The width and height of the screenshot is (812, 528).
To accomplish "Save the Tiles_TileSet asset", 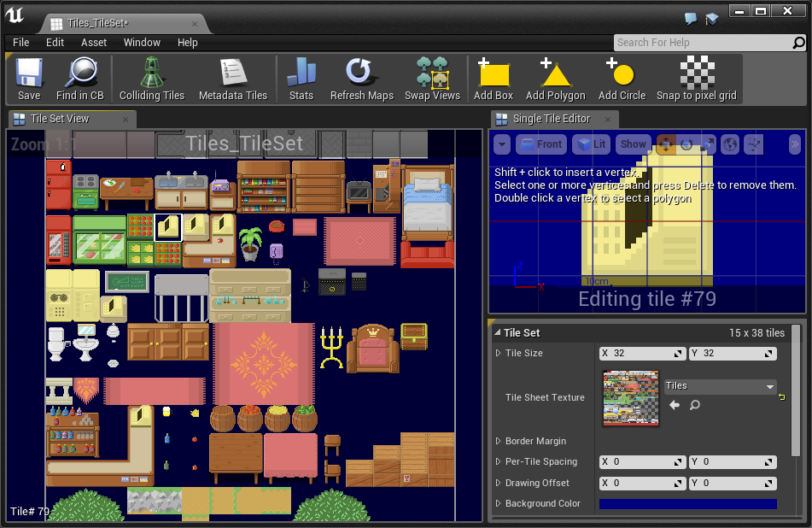I will [28, 79].
